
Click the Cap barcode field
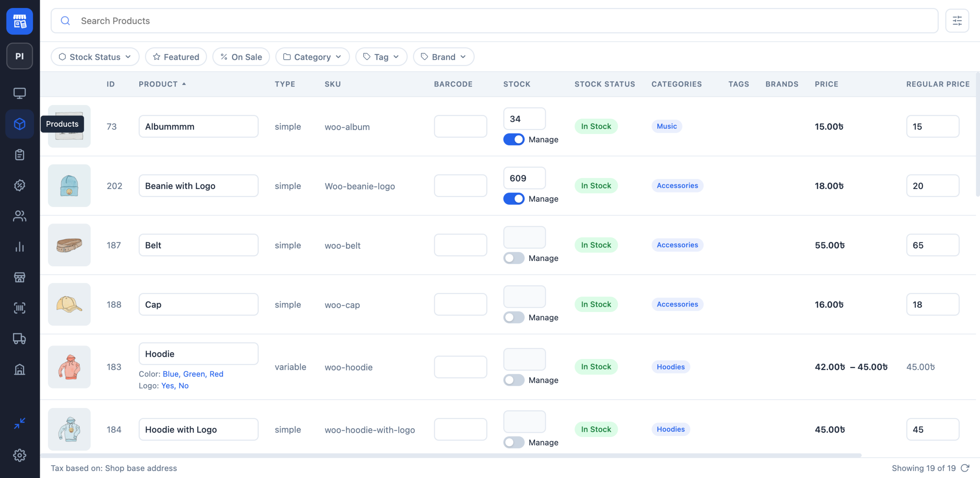[460, 304]
